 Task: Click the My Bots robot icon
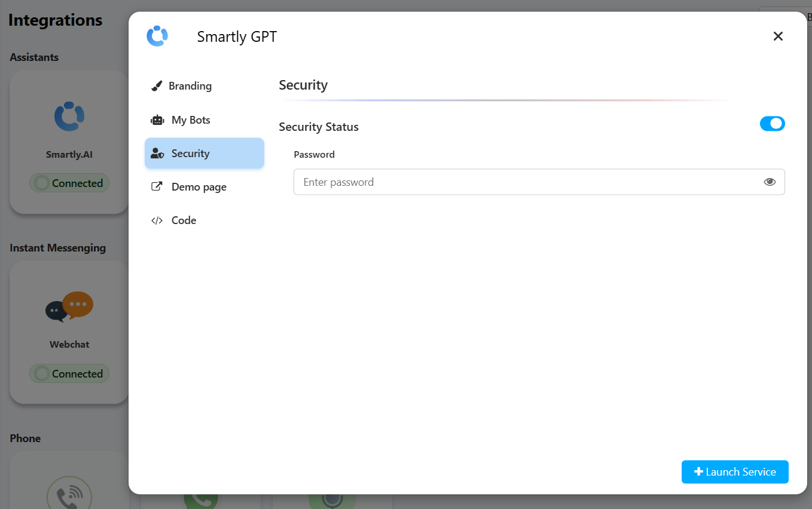pos(157,120)
